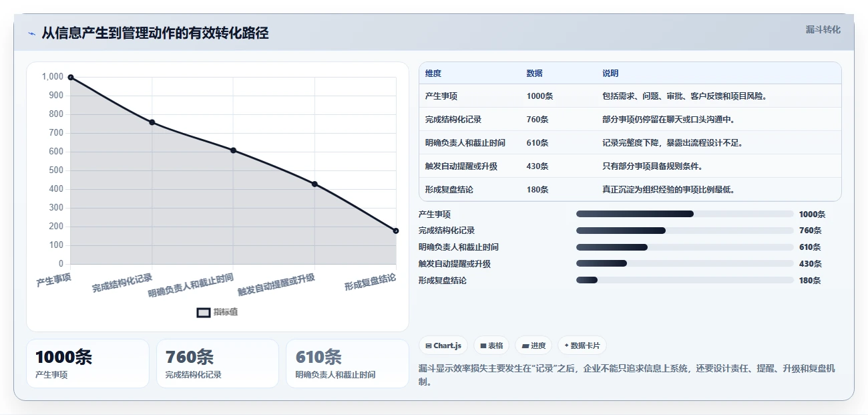Click the description 真正沉淀为组织经验的事项比例最低。
Screen dimensions: 868x415
(668, 190)
